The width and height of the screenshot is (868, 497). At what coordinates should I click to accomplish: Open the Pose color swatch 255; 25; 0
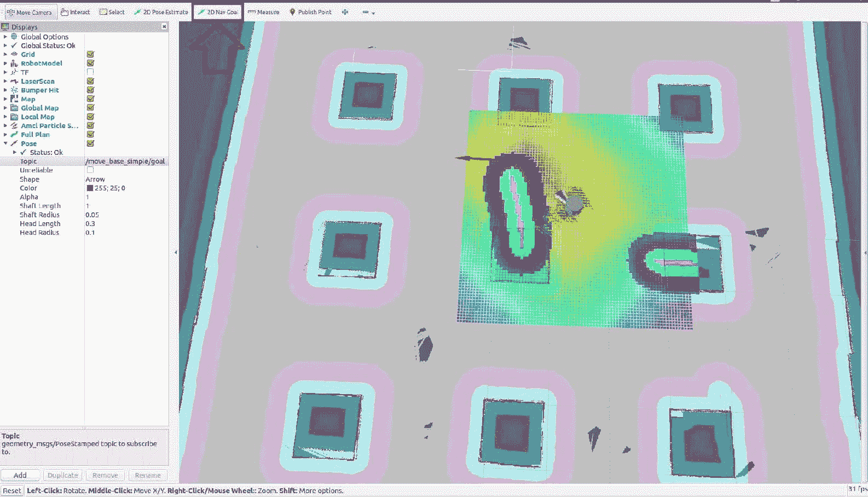coord(90,188)
